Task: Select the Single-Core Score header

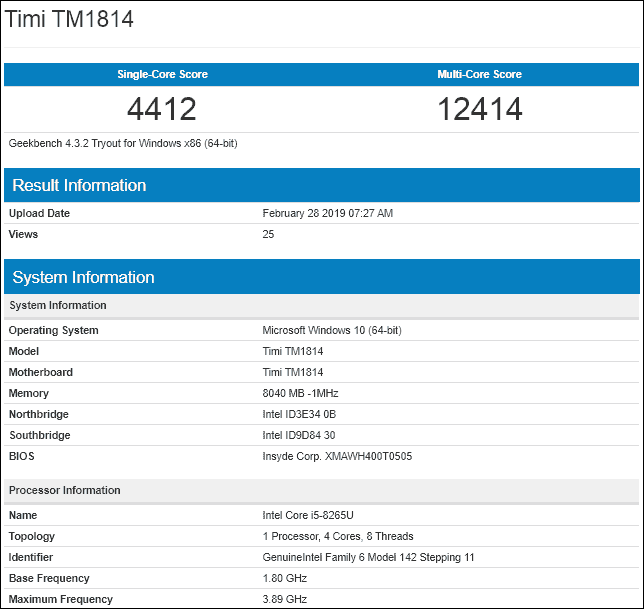Action: click(x=162, y=74)
